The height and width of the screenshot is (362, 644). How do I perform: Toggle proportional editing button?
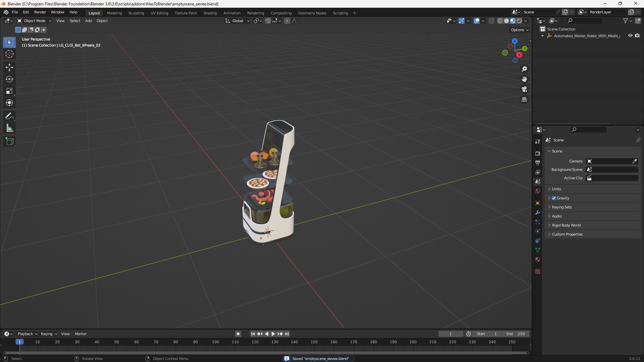click(287, 21)
